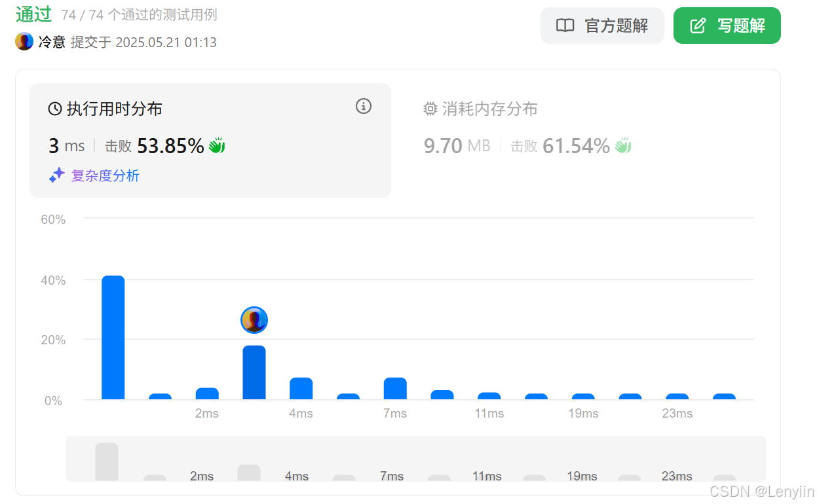Switch to the 执行用时分布 runtime tab

[210, 140]
